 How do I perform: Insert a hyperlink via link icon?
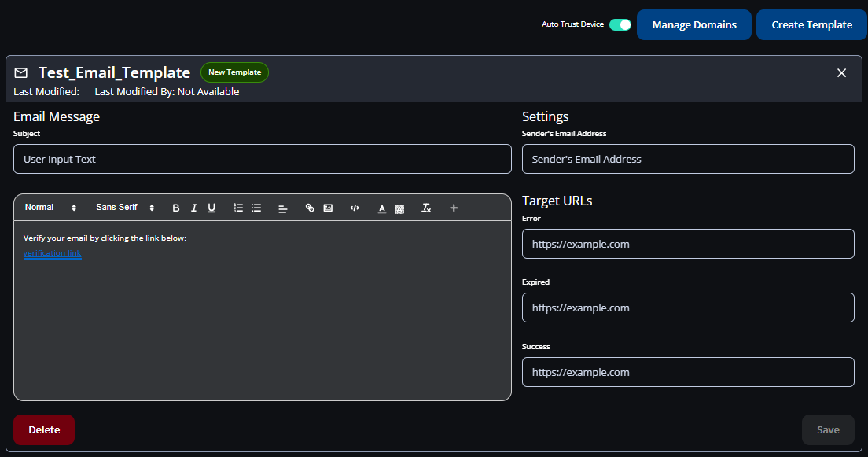(310, 208)
